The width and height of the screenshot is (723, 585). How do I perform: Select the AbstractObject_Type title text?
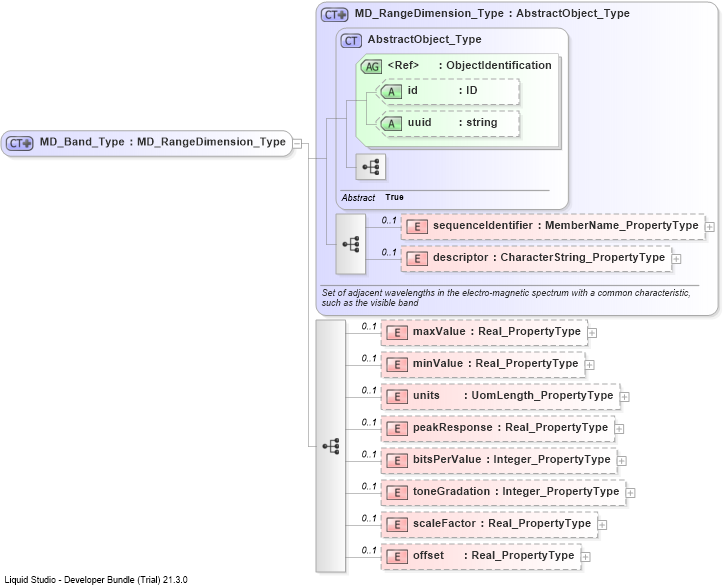(x=424, y=40)
